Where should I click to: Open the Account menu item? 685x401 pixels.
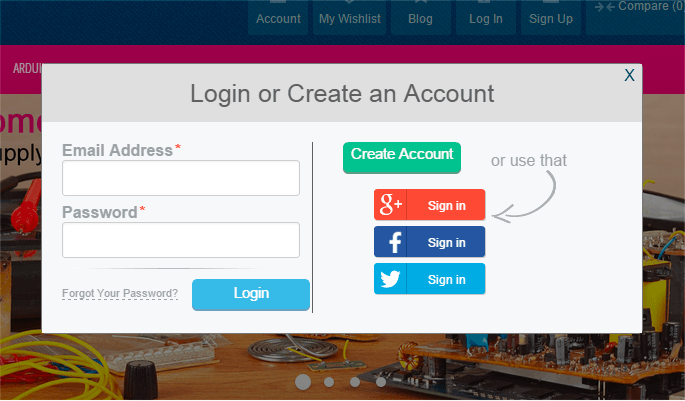click(x=278, y=18)
